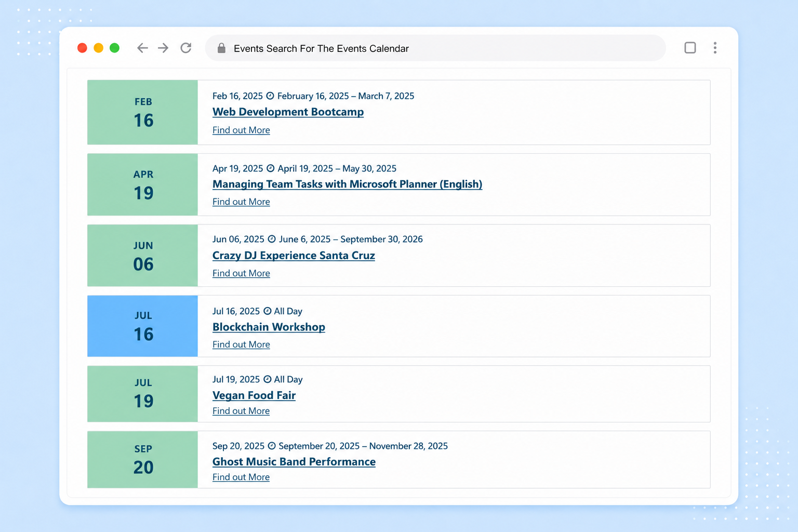The height and width of the screenshot is (532, 798).
Task: Open the Blockchain Workshop event link
Action: click(269, 327)
